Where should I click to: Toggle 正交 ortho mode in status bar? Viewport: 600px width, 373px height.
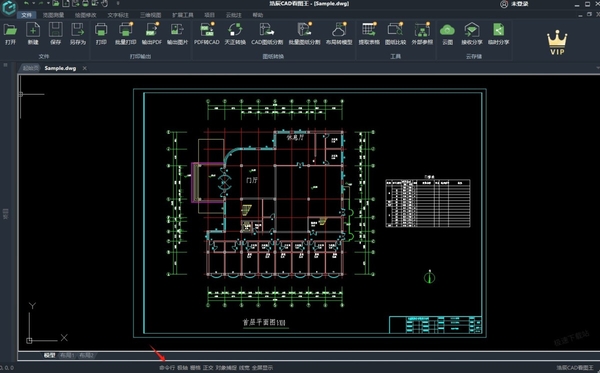[208, 368]
